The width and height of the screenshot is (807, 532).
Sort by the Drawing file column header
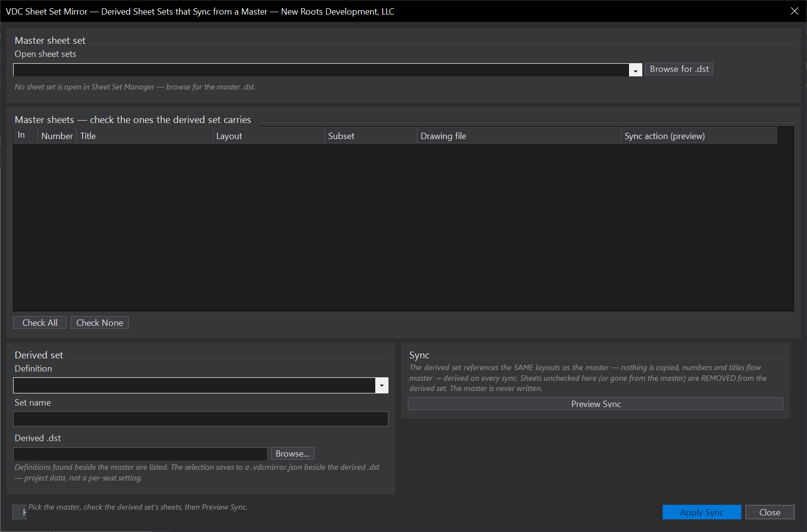[519, 136]
